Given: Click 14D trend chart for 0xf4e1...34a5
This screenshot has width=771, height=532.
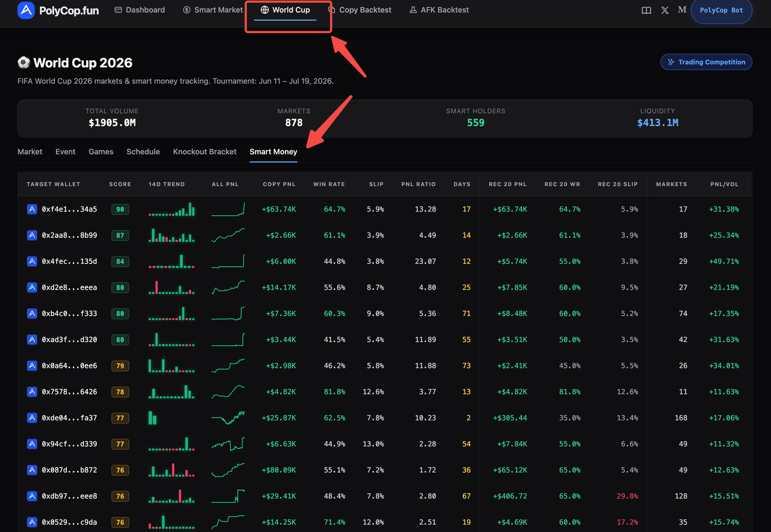Looking at the screenshot, I should (172, 209).
